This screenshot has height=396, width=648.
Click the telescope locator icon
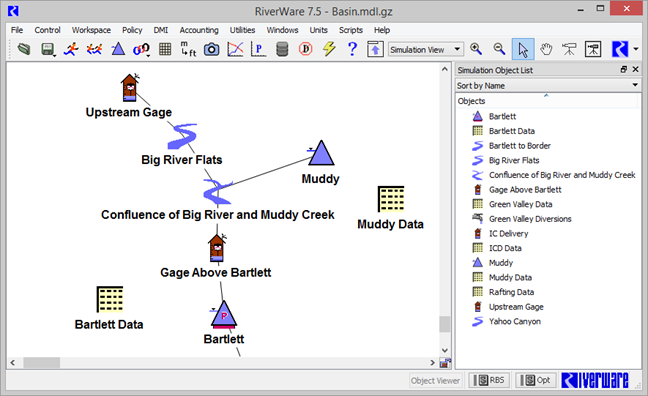[x=569, y=49]
